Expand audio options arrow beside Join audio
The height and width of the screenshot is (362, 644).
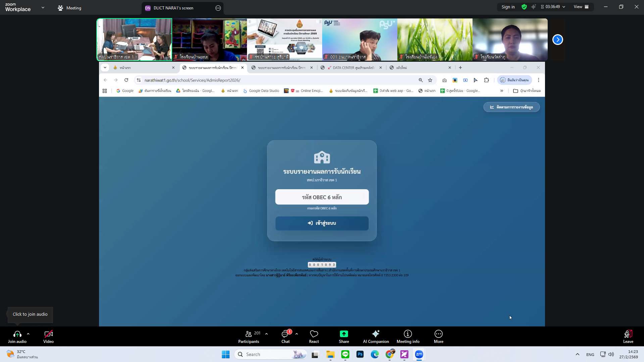pos(28,334)
